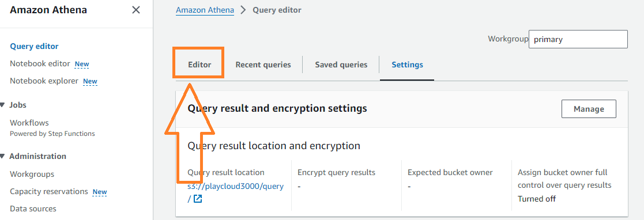This screenshot has height=220, width=644.
Task: Click "Powered by Step Functions" text
Action: coord(52,134)
